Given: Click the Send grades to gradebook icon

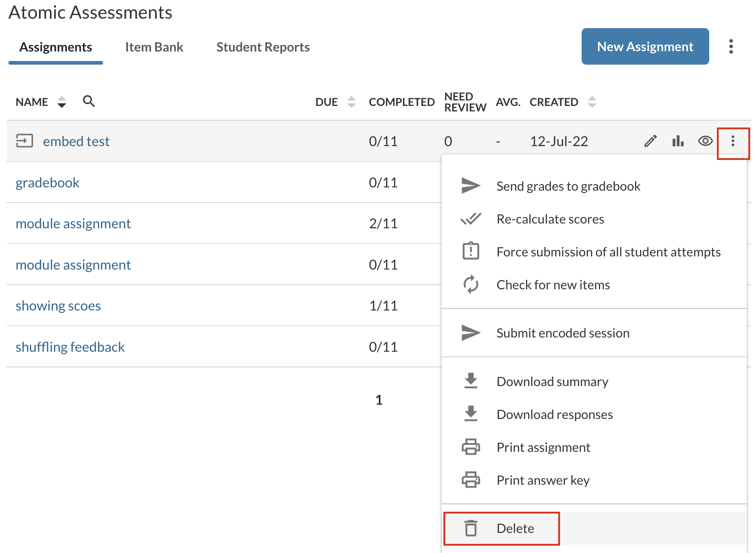Looking at the screenshot, I should click(x=469, y=187).
